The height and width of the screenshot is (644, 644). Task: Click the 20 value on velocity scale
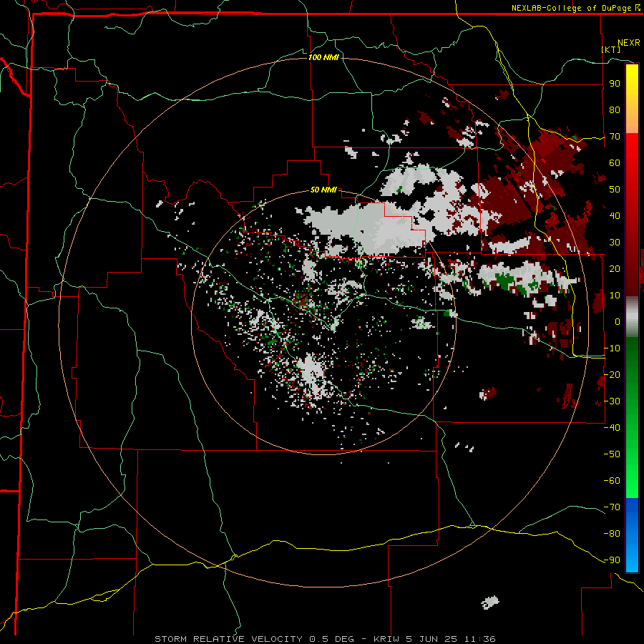point(615,268)
